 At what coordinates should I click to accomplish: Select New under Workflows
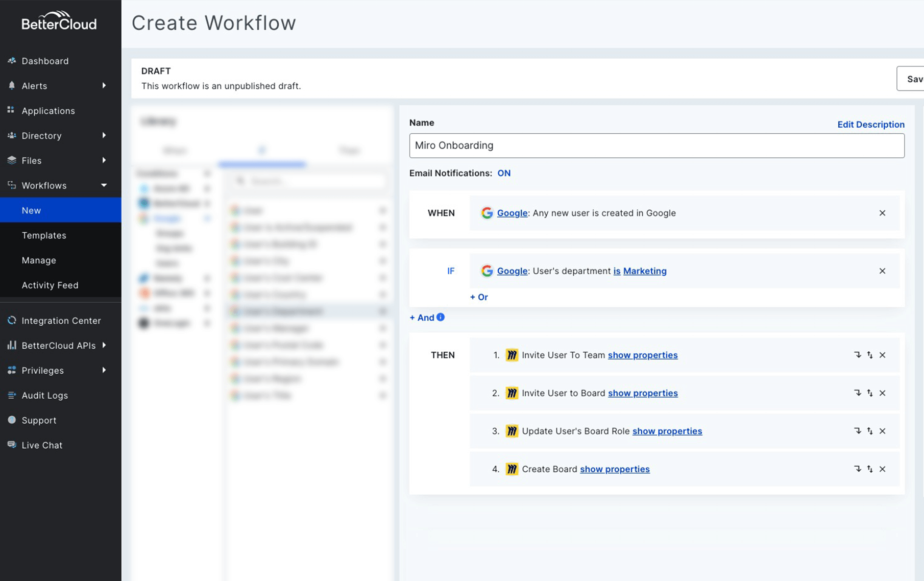(x=60, y=210)
